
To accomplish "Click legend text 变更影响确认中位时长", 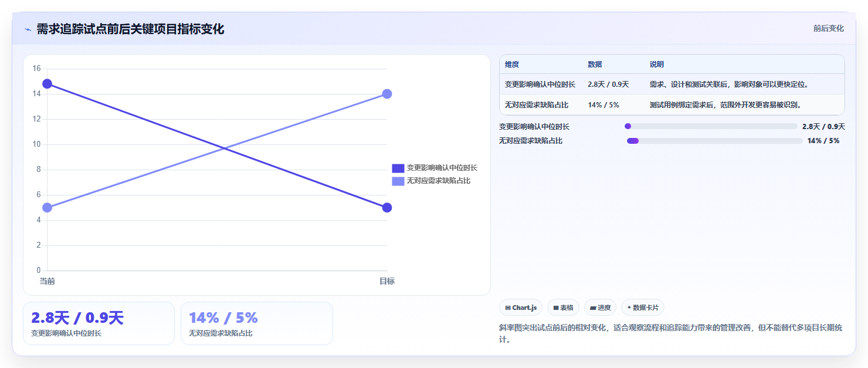I will 442,168.
